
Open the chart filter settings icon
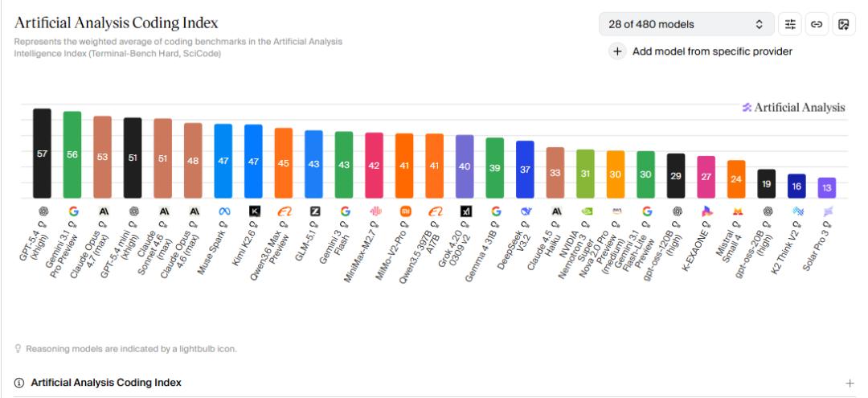click(x=792, y=24)
